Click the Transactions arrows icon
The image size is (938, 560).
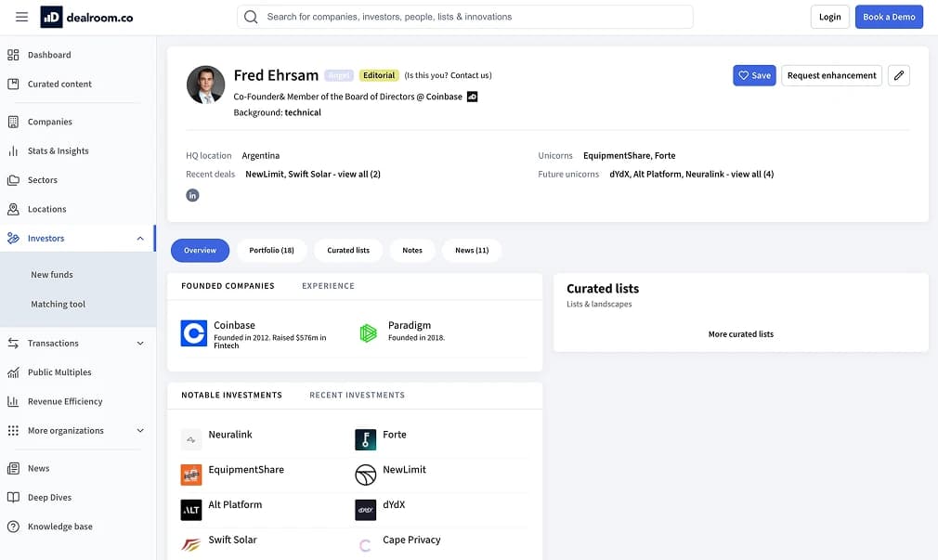(13, 344)
